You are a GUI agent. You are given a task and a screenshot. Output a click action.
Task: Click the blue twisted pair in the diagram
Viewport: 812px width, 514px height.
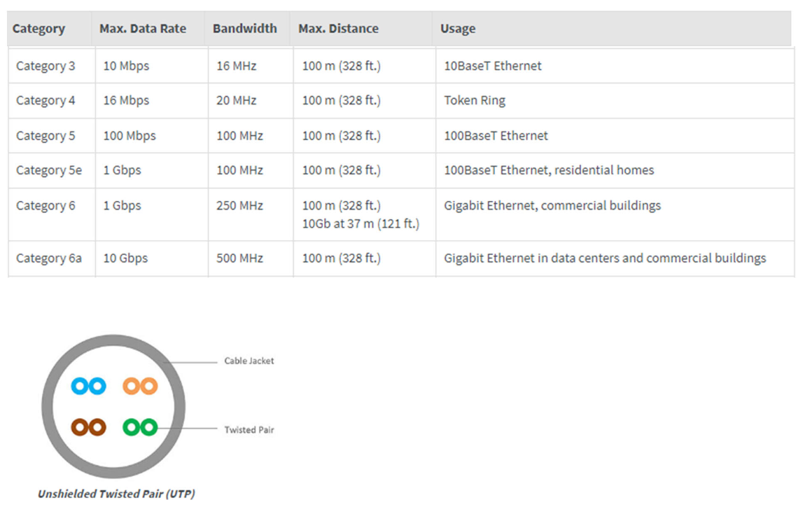(x=89, y=386)
